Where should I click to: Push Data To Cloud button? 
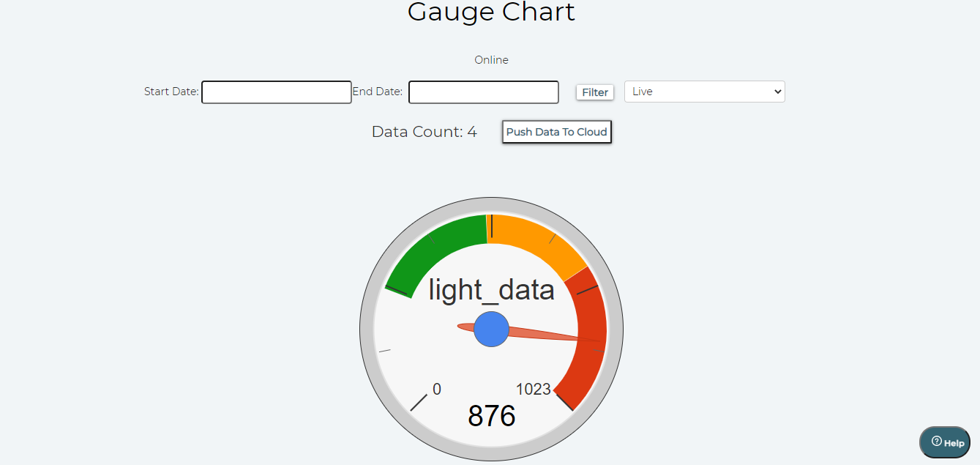click(x=557, y=132)
